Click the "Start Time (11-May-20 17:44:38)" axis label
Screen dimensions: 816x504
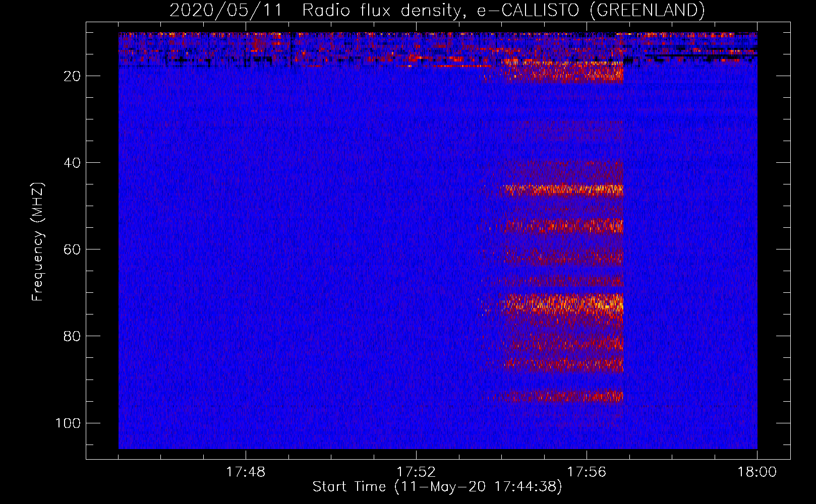[x=437, y=487]
